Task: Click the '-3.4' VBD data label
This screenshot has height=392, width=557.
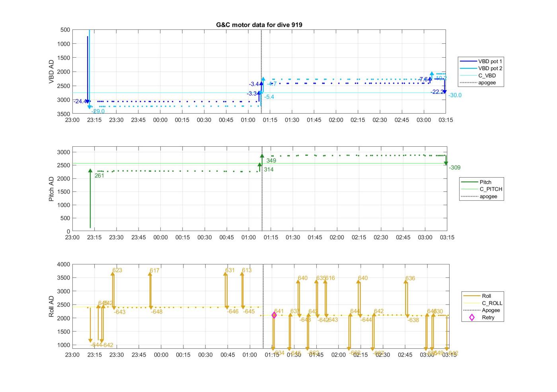Action: pos(254,84)
